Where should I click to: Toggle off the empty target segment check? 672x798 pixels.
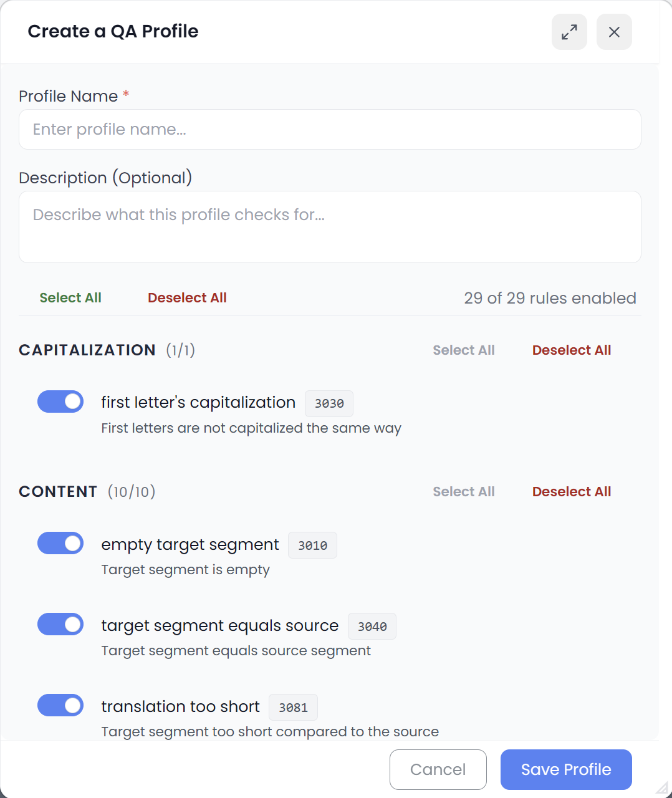[60, 543]
